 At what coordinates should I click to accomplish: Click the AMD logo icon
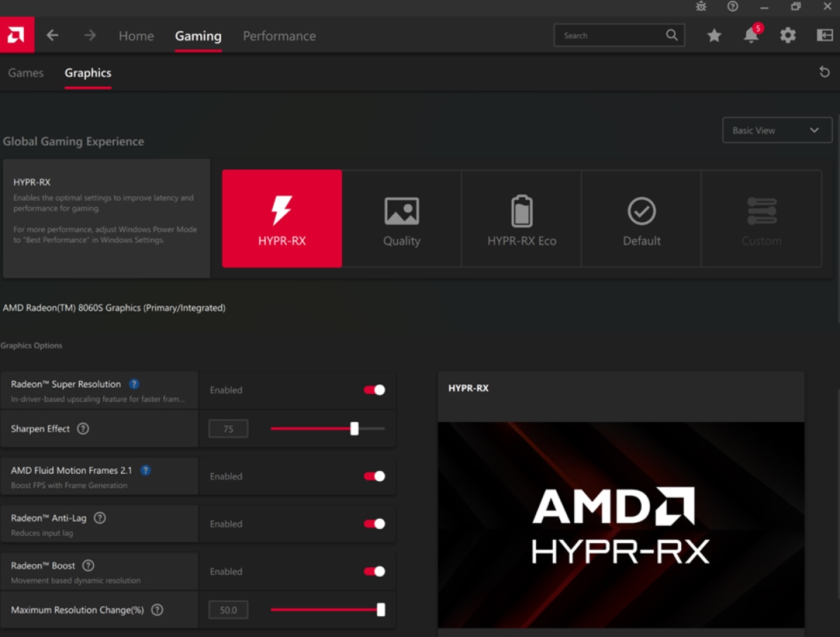[x=16, y=35]
